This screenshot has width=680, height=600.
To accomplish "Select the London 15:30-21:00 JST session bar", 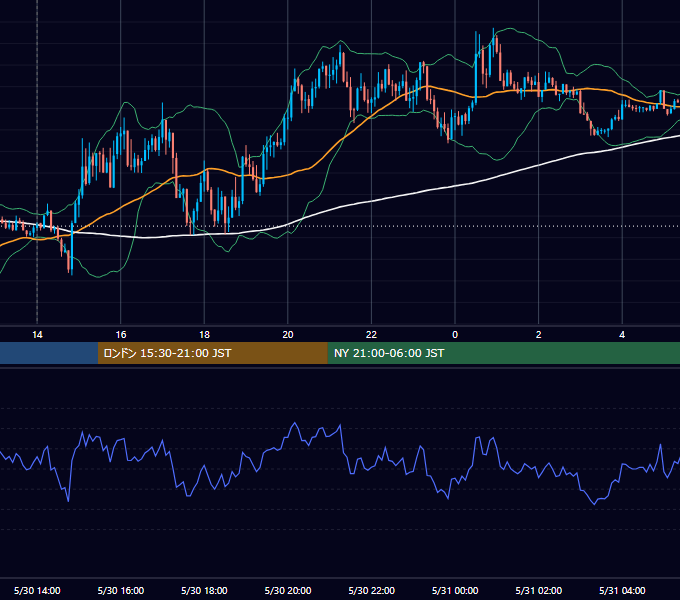I will click(x=212, y=353).
